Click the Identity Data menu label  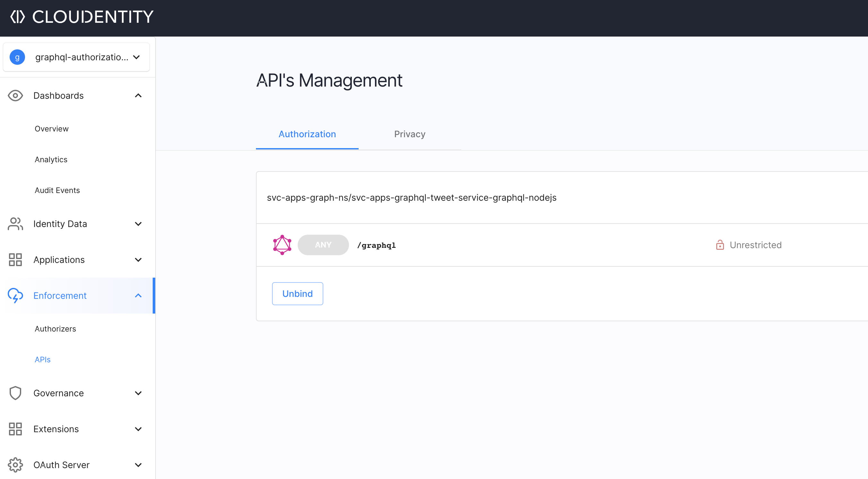tap(60, 224)
